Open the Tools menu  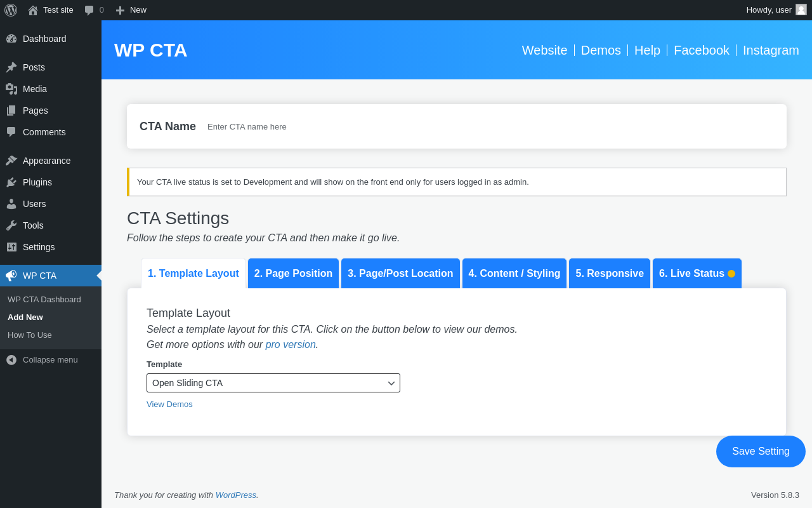(51, 225)
